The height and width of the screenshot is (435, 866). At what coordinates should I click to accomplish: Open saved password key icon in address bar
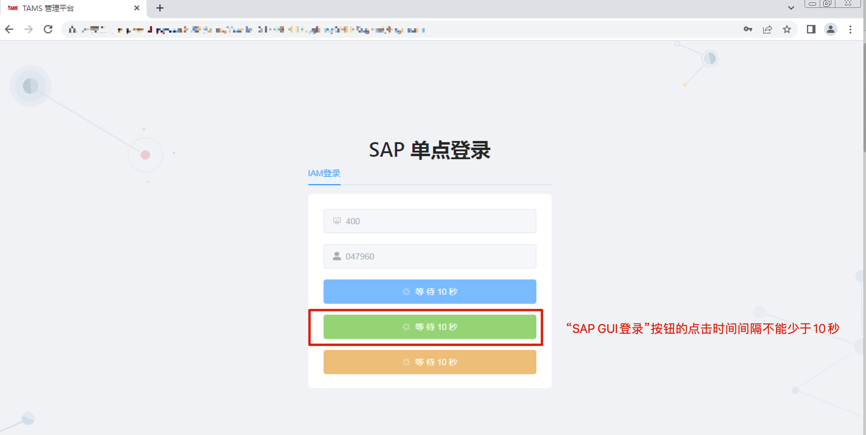point(748,29)
